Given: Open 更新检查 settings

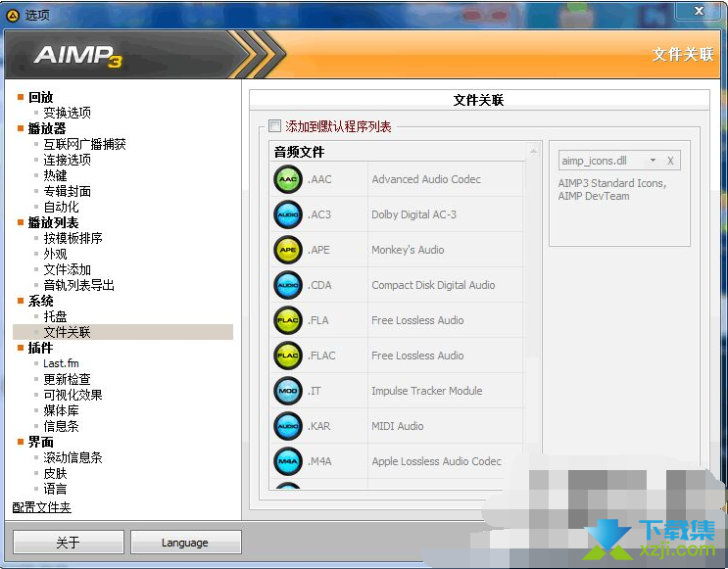Looking at the screenshot, I should (68, 379).
